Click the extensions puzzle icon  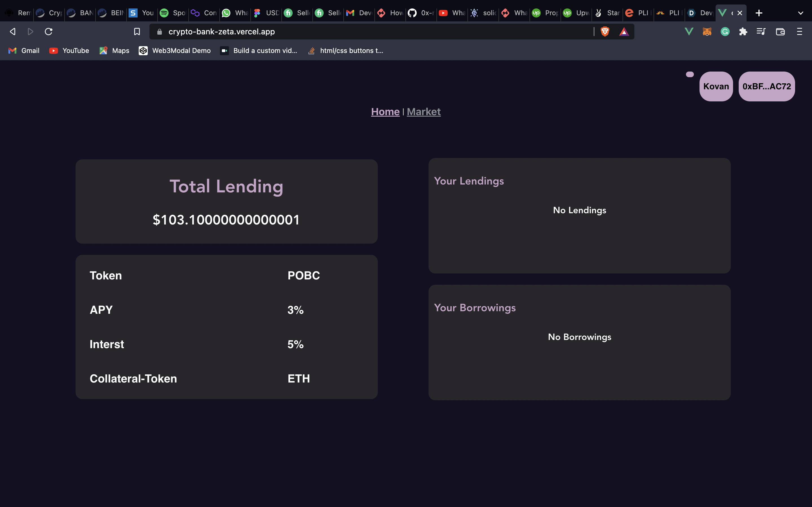click(x=743, y=32)
